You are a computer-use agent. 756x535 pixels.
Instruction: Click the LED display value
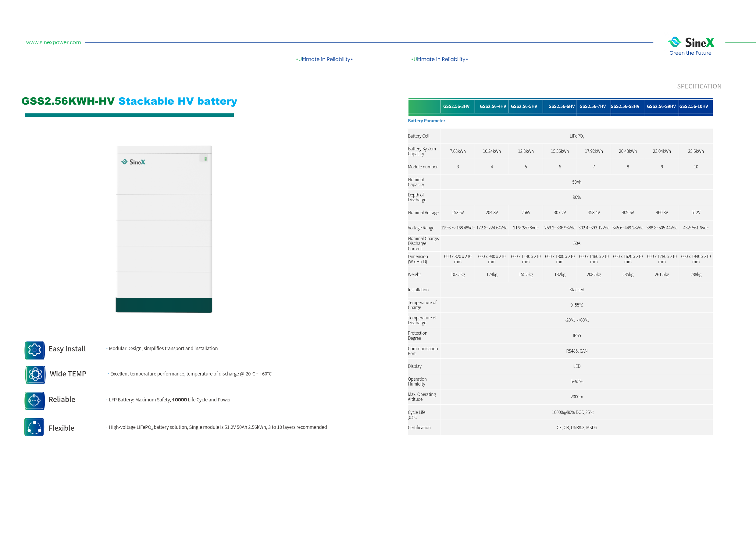576,366
